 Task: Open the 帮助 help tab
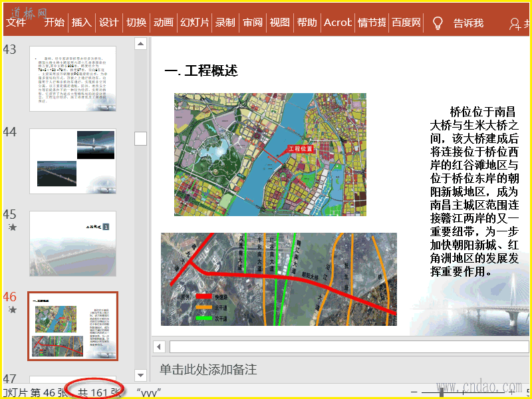307,23
